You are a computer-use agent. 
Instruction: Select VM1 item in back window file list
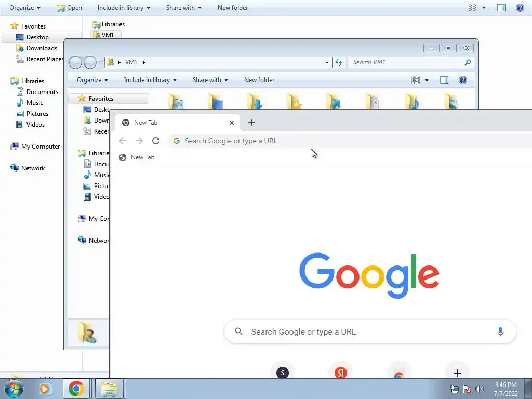pos(106,35)
